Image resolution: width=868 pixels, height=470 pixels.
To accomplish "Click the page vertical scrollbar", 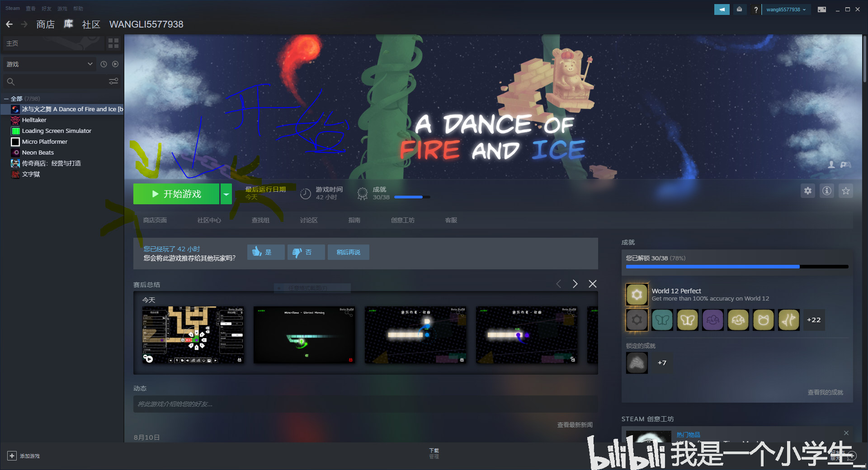I will coord(865,59).
